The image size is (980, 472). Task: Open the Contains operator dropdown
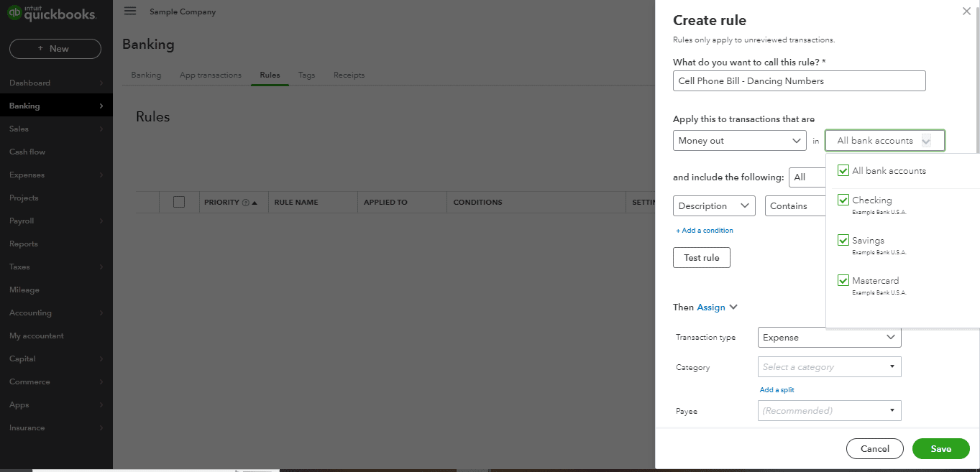pyautogui.click(x=795, y=206)
